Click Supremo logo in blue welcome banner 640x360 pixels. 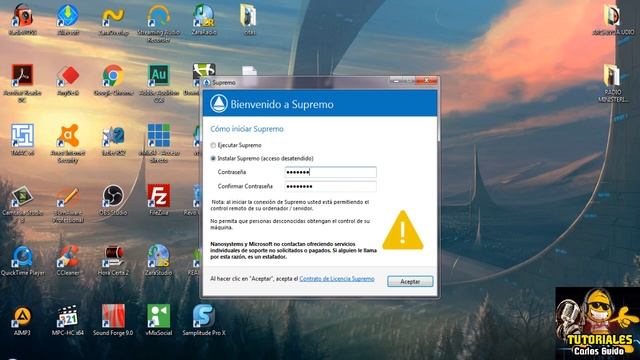[219, 104]
